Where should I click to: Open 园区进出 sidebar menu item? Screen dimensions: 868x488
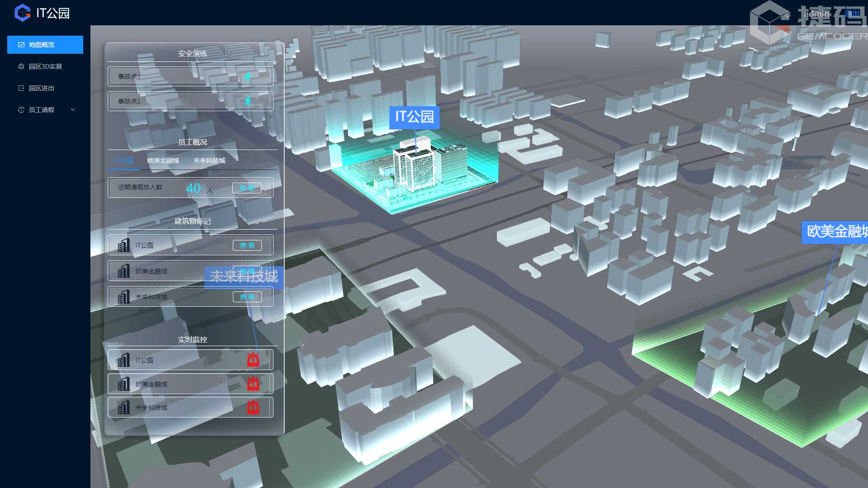tap(42, 88)
